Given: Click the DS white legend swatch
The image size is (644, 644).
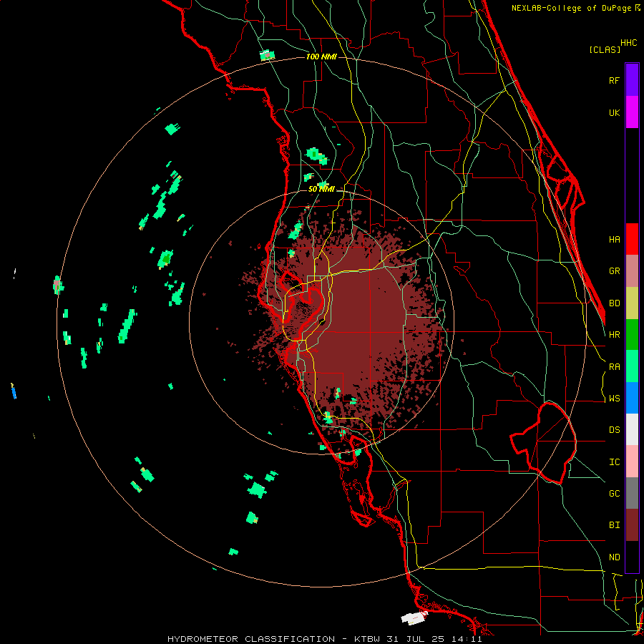Looking at the screenshot, I should [x=632, y=429].
